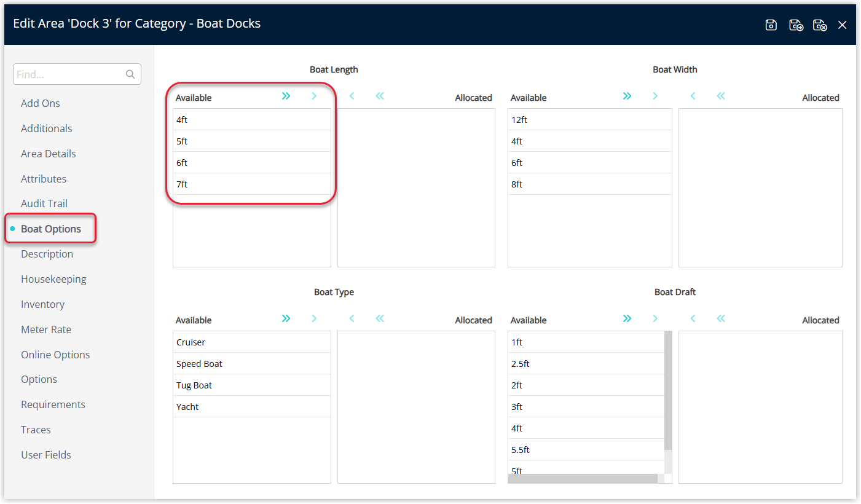Click the Find input field
This screenshot has width=861, height=504.
tap(77, 74)
